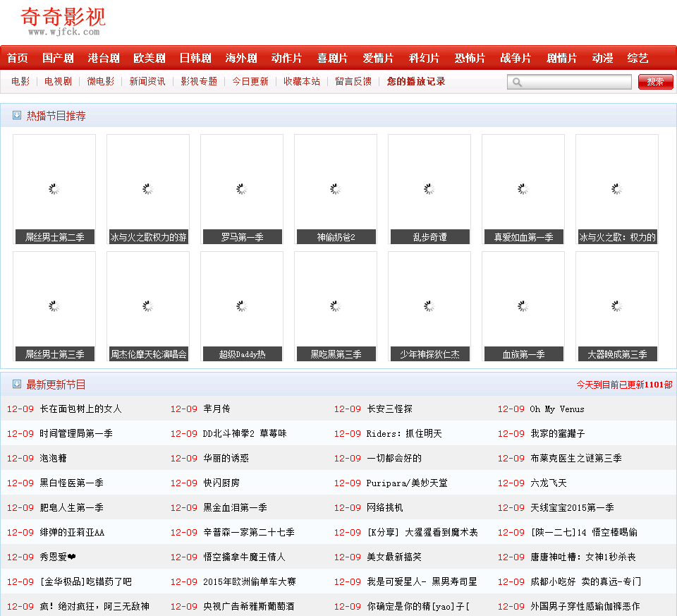
Task: Open the 动作片 category
Action: (287, 58)
